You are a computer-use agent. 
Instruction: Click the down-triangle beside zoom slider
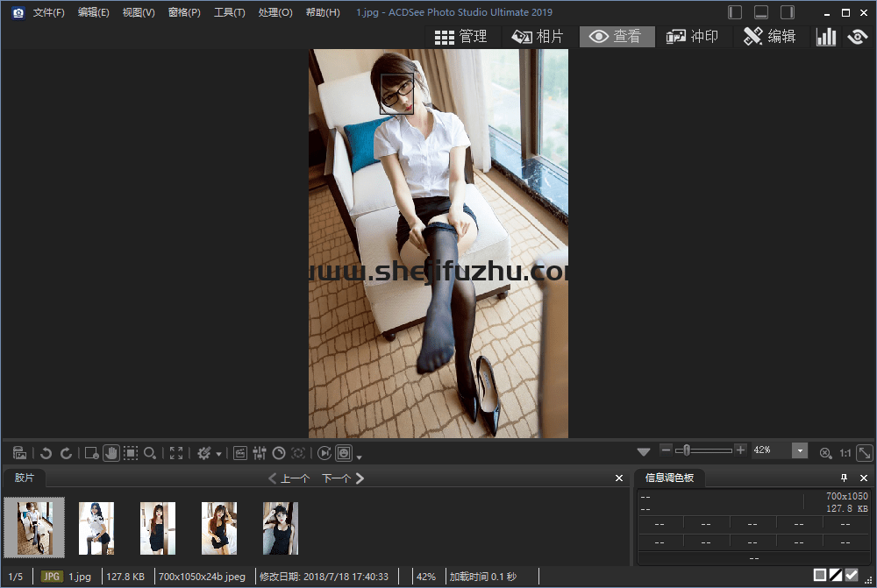644,451
